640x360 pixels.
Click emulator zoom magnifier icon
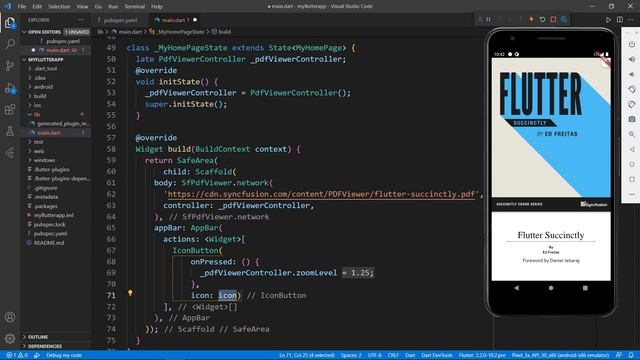click(x=631, y=134)
